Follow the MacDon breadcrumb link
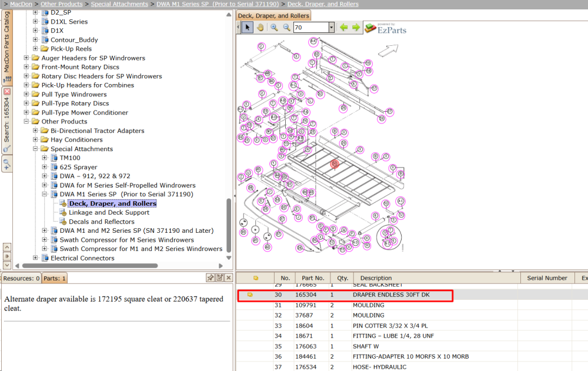 21,4
